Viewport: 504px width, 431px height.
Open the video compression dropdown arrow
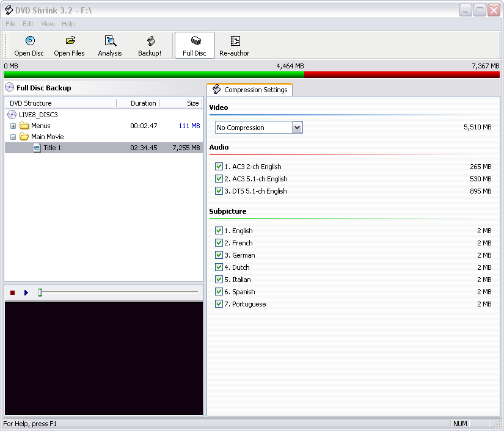click(x=297, y=128)
